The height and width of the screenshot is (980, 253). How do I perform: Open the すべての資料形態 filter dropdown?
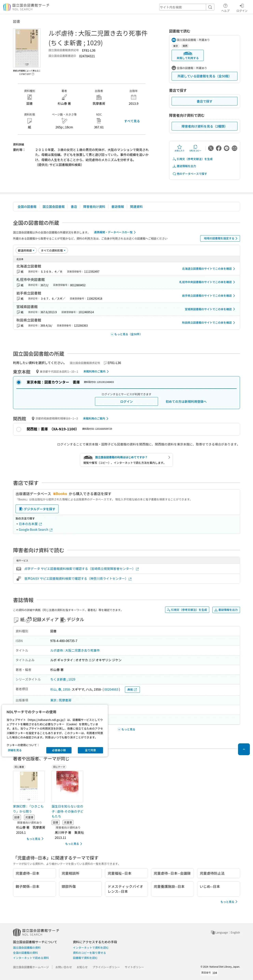click(x=53, y=250)
